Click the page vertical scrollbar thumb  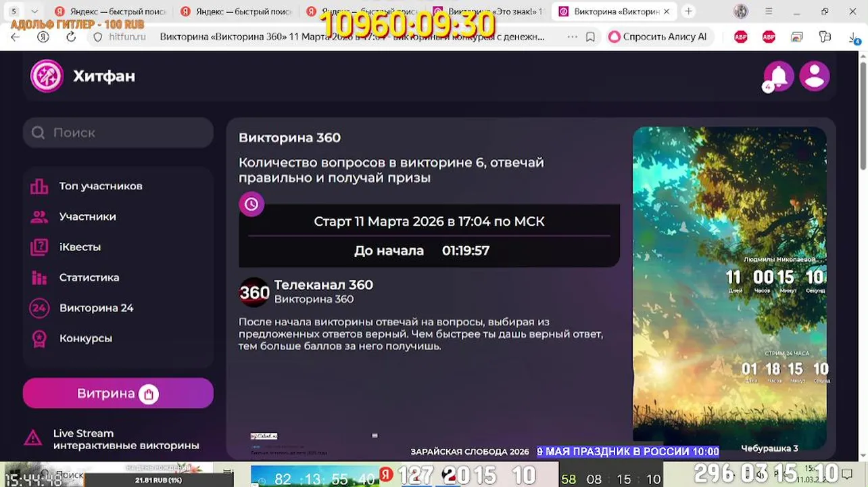pos(863,115)
